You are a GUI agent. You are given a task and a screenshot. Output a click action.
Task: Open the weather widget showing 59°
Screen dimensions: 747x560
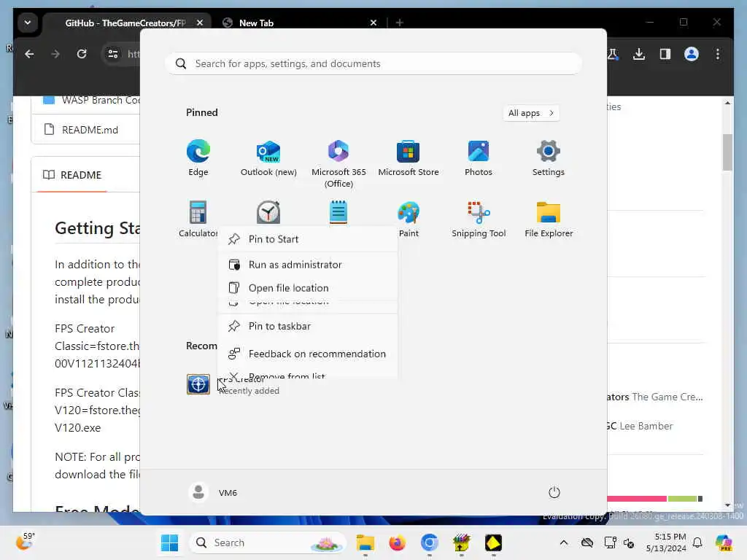coord(25,542)
